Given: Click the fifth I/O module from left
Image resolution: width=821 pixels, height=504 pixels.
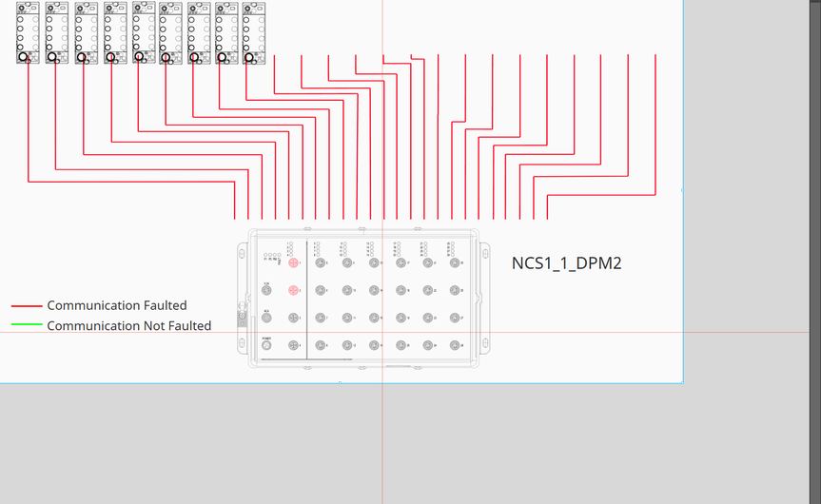Looking at the screenshot, I should pos(144,31).
